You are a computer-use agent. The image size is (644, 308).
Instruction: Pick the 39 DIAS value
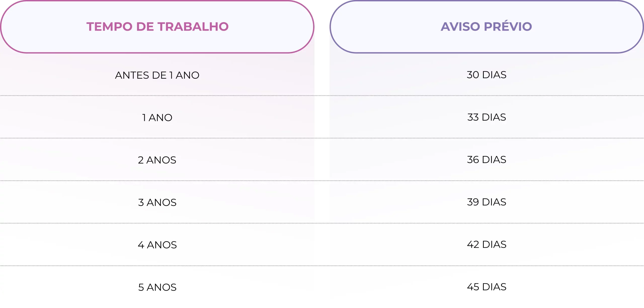point(486,202)
